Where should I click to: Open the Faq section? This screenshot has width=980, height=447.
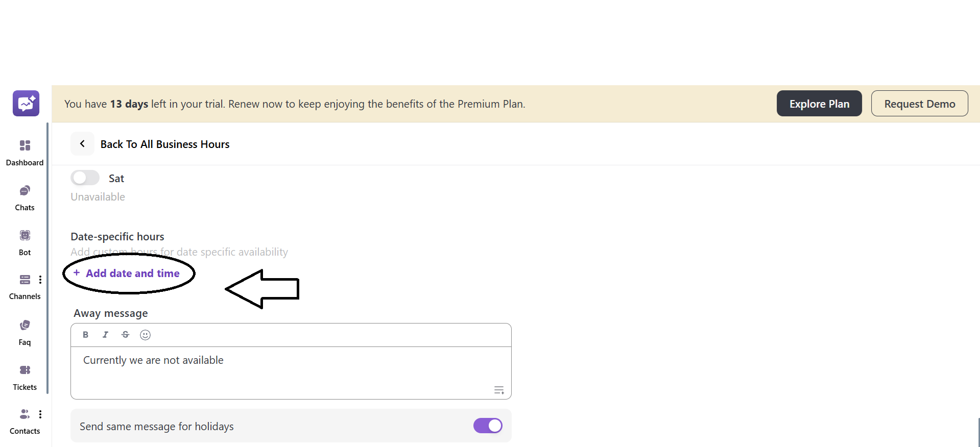[x=25, y=331]
